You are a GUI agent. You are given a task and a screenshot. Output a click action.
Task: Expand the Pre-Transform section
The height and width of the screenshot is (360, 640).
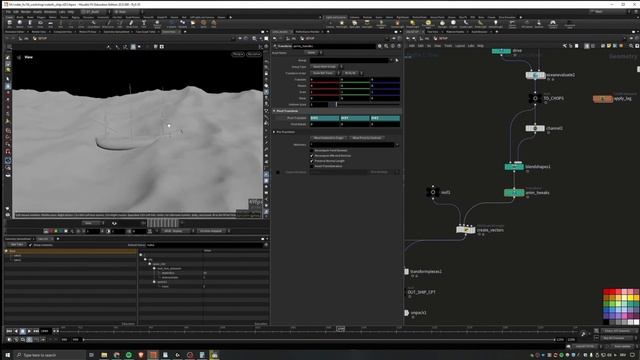pos(274,132)
